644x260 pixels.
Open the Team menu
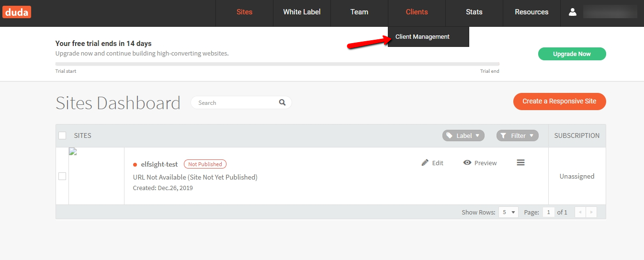tap(359, 13)
